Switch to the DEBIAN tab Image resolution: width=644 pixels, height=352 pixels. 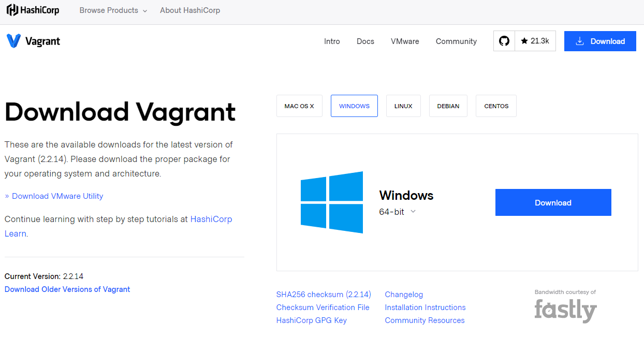point(448,106)
